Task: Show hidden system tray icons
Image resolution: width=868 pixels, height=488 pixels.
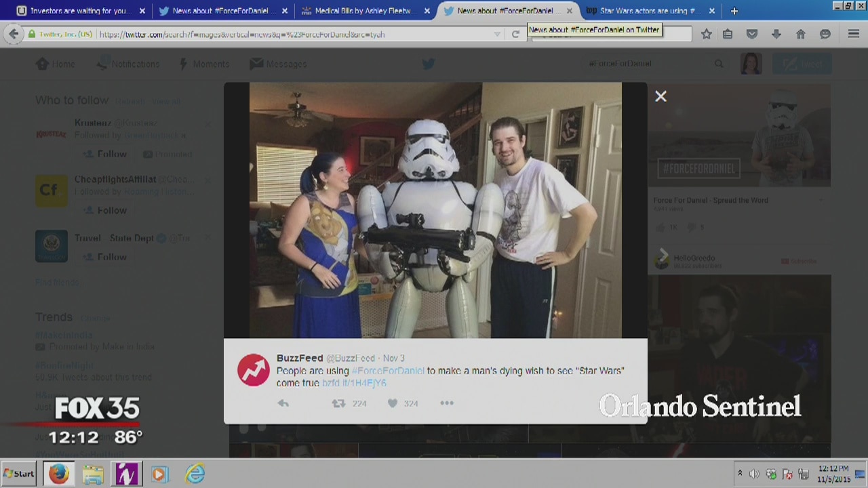Action: [x=740, y=474]
